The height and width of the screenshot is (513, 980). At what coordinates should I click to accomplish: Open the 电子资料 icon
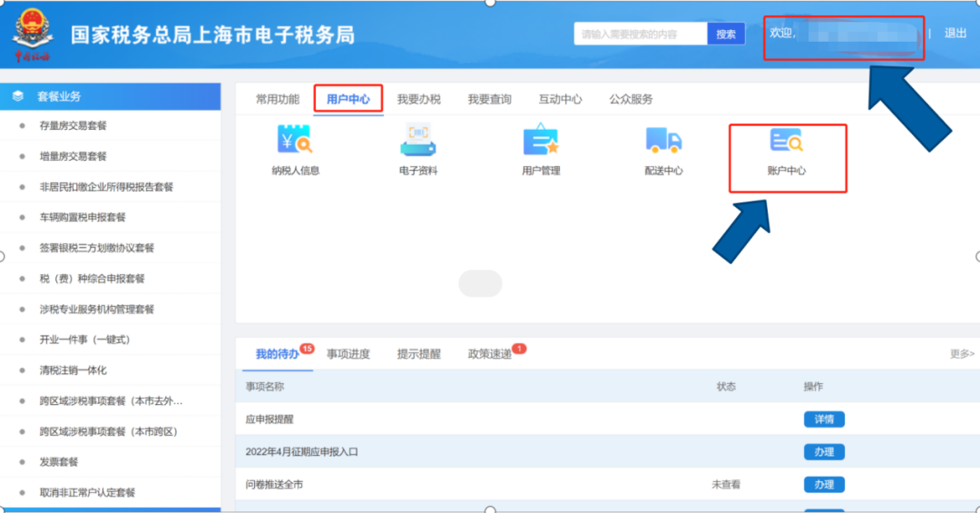[417, 140]
